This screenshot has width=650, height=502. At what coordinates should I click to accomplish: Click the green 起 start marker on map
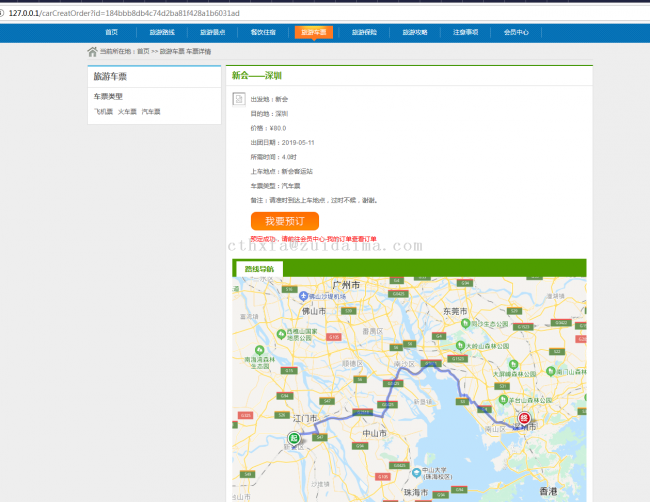tap(294, 438)
